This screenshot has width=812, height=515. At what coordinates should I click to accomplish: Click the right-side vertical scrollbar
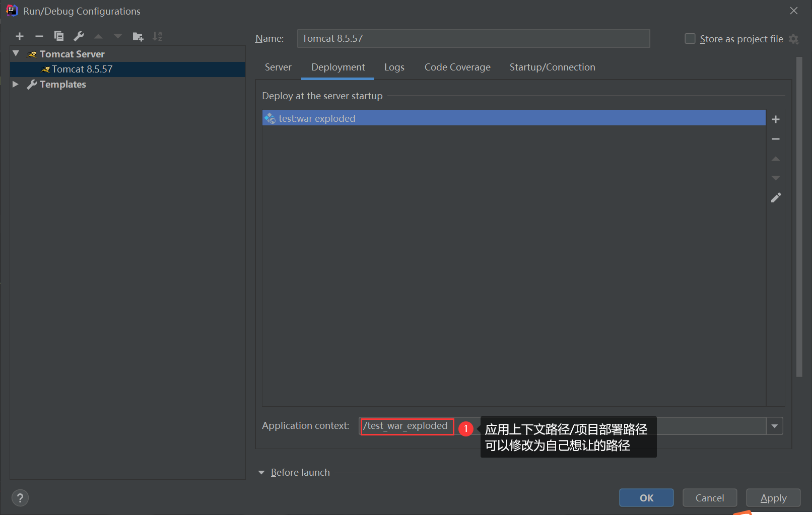[x=799, y=216]
